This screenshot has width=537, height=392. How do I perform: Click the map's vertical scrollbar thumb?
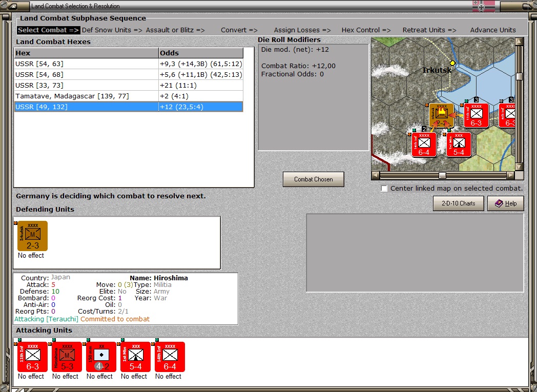pyautogui.click(x=519, y=76)
